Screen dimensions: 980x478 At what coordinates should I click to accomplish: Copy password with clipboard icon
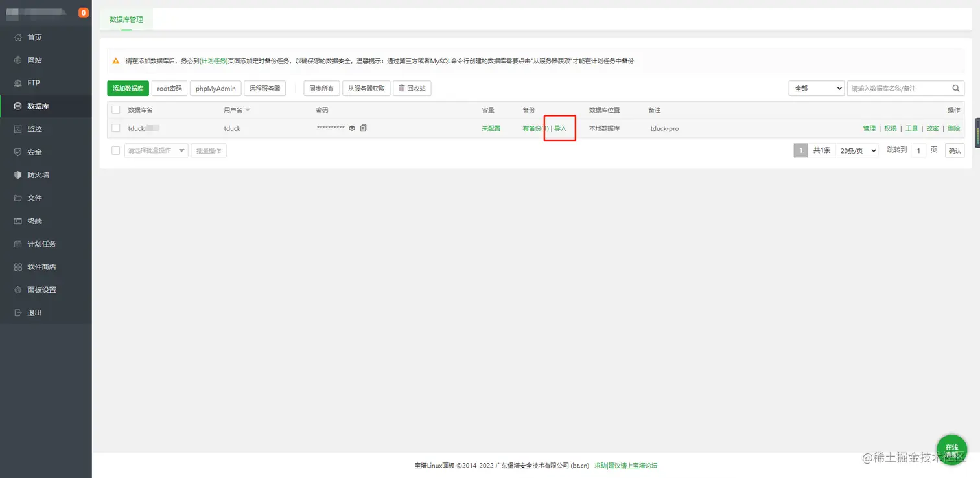click(363, 128)
